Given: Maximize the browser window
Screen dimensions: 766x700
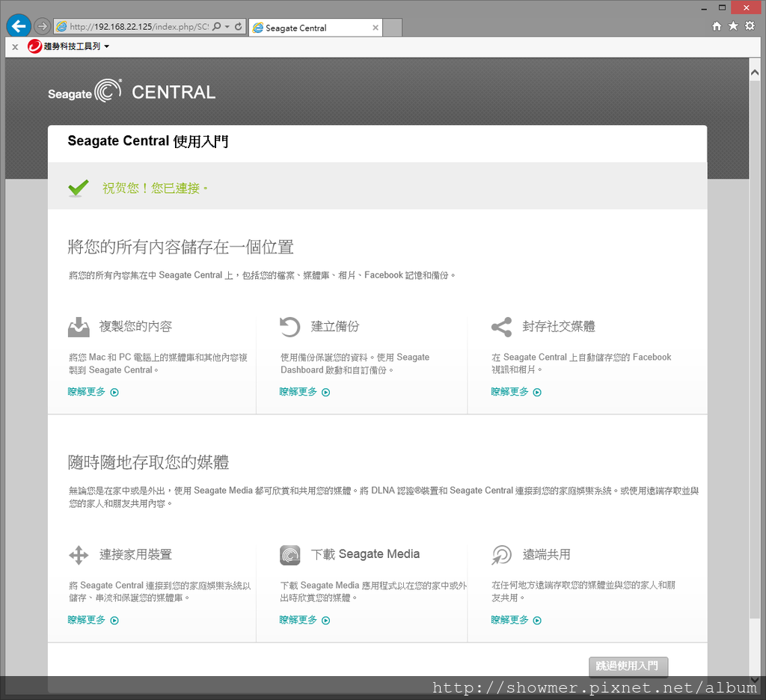Looking at the screenshot, I should (722, 7).
